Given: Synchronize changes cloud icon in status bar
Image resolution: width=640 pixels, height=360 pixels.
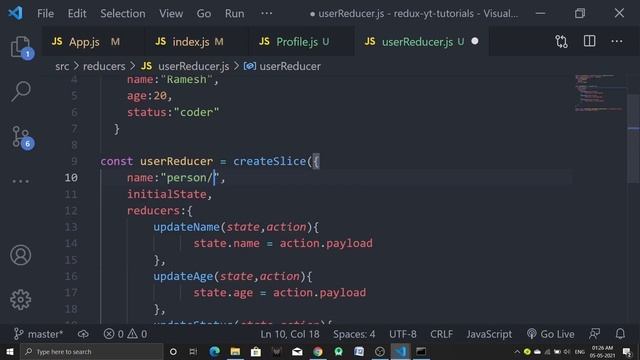Looking at the screenshot, I should tap(83, 334).
